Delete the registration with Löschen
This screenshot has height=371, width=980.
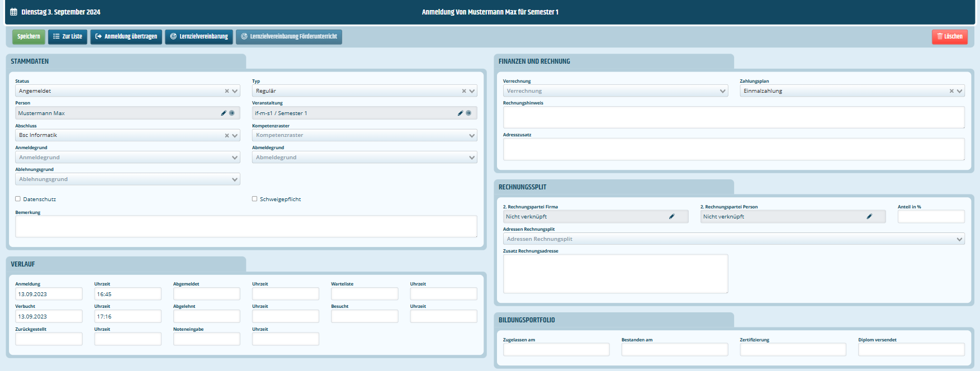[x=950, y=37]
